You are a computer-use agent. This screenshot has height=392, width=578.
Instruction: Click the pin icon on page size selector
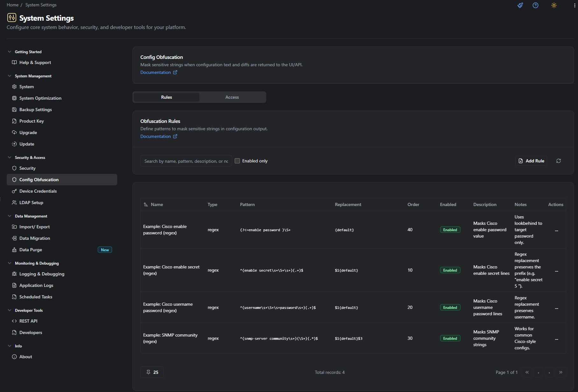pos(148,372)
